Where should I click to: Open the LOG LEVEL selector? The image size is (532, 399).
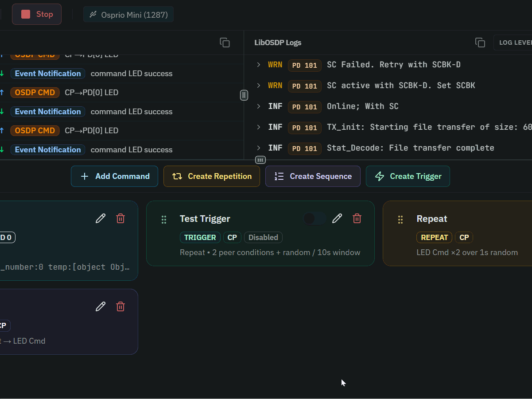point(513,43)
